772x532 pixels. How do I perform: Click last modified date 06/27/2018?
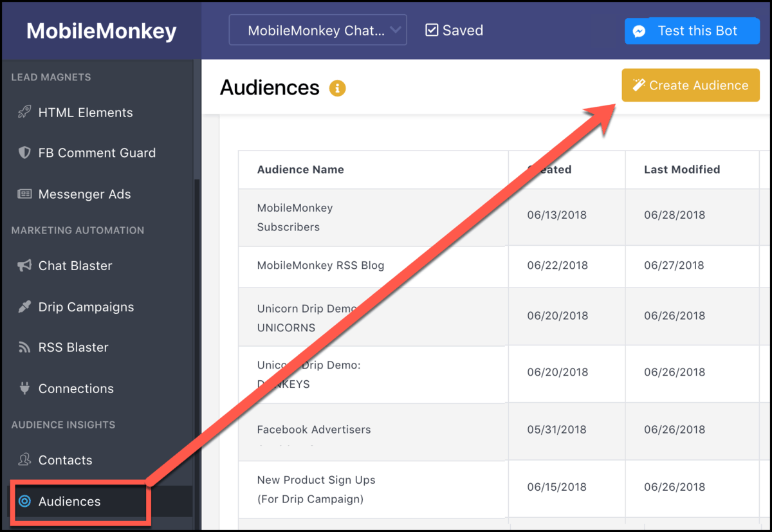coord(674,265)
